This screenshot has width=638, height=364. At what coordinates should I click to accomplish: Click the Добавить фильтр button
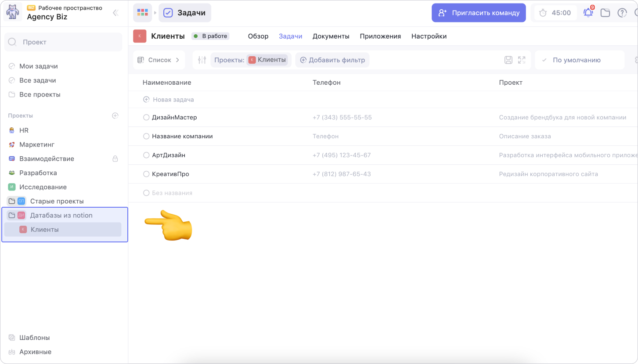(x=332, y=60)
